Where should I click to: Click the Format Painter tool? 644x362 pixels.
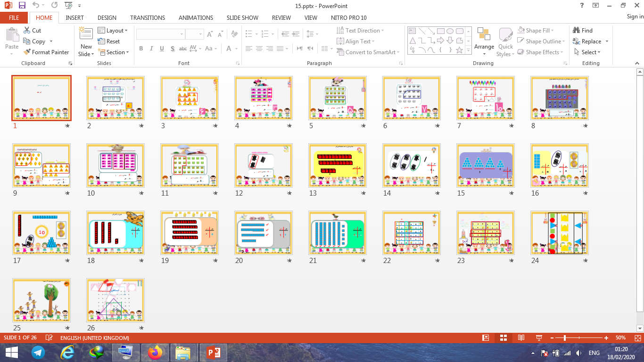coord(46,52)
